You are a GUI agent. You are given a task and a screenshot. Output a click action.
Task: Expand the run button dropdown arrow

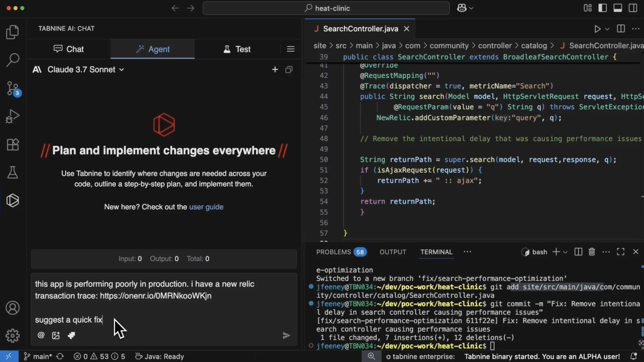(x=607, y=29)
